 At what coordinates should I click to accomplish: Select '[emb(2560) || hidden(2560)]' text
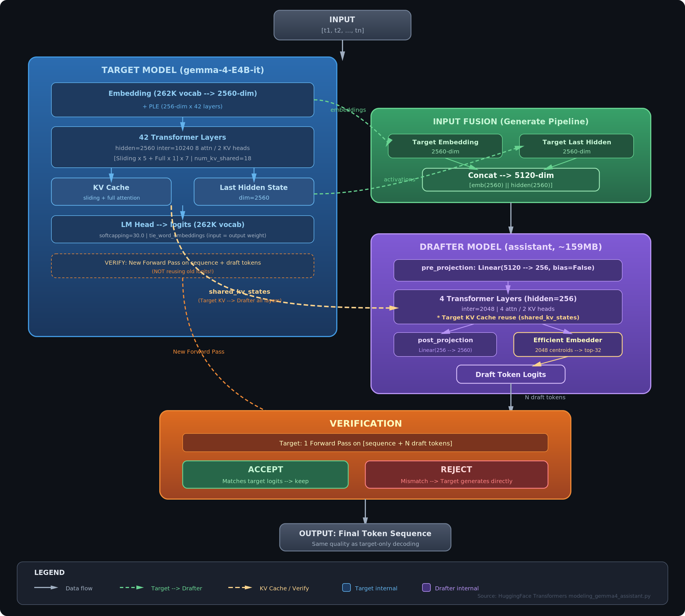point(511,185)
